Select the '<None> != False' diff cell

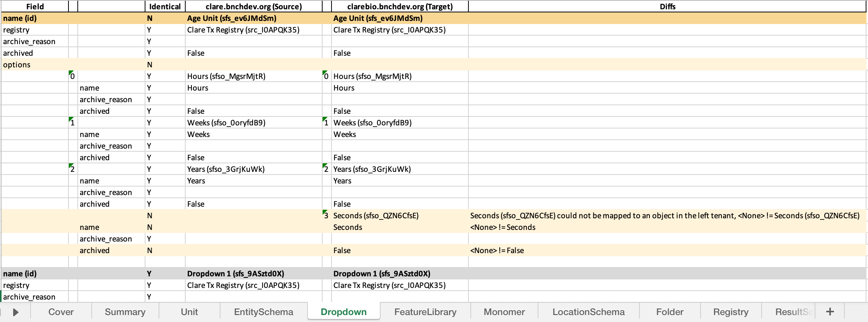[668, 250]
